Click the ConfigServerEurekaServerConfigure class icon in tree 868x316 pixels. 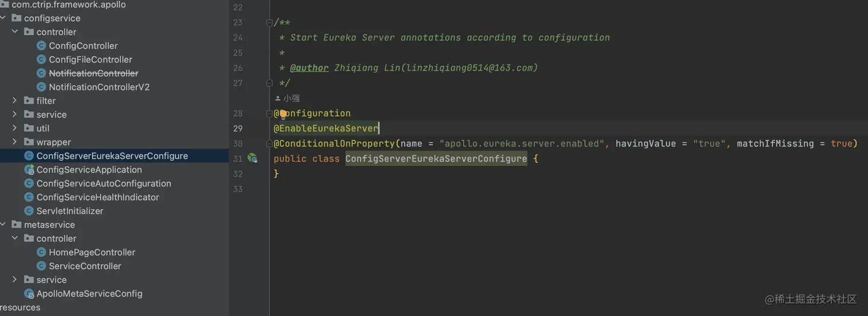pyautogui.click(x=29, y=156)
